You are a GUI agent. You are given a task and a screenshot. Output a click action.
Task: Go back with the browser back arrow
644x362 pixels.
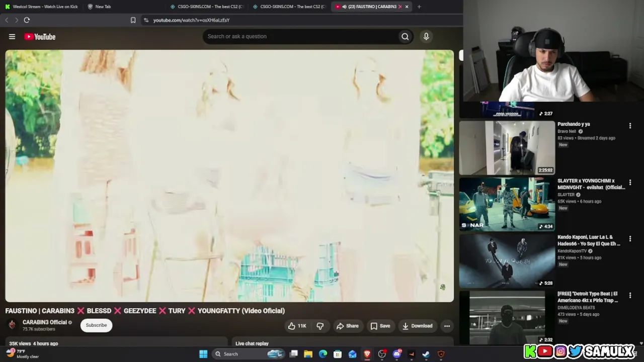(x=7, y=20)
